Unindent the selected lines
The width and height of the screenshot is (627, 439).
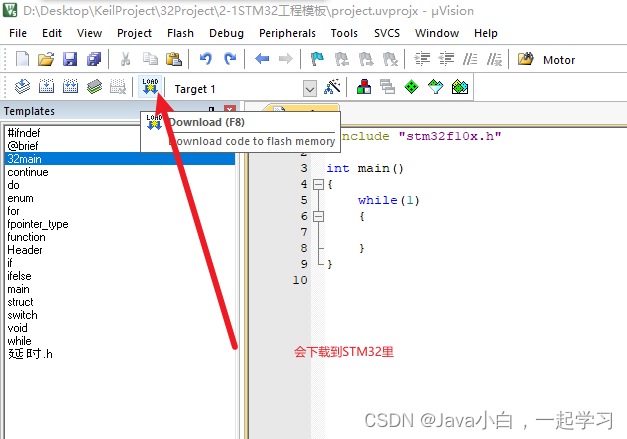(446, 59)
